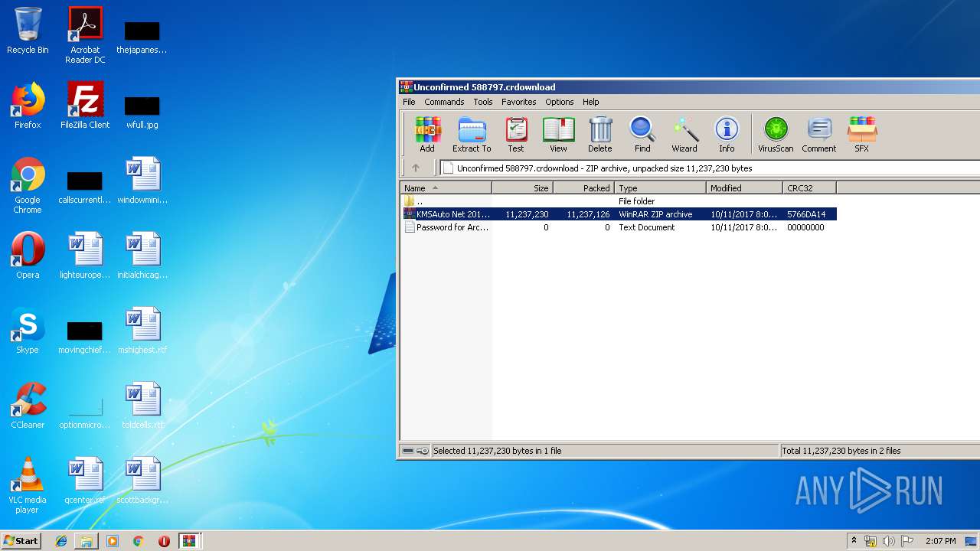
Task: Run Test on the archive
Action: pos(516,135)
